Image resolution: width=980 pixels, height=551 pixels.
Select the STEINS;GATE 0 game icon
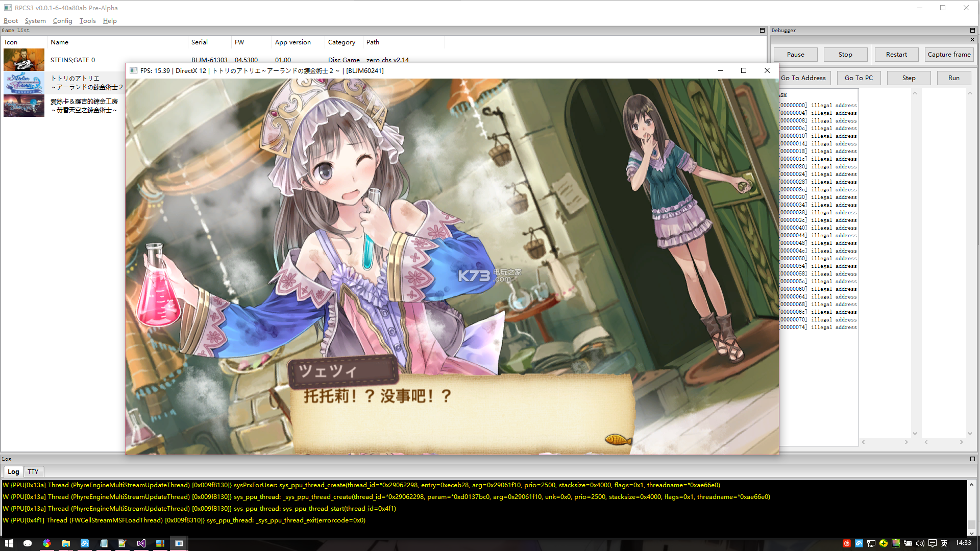24,60
